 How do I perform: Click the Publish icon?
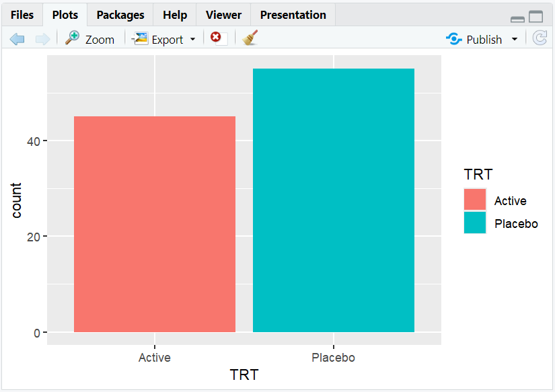tap(454, 39)
